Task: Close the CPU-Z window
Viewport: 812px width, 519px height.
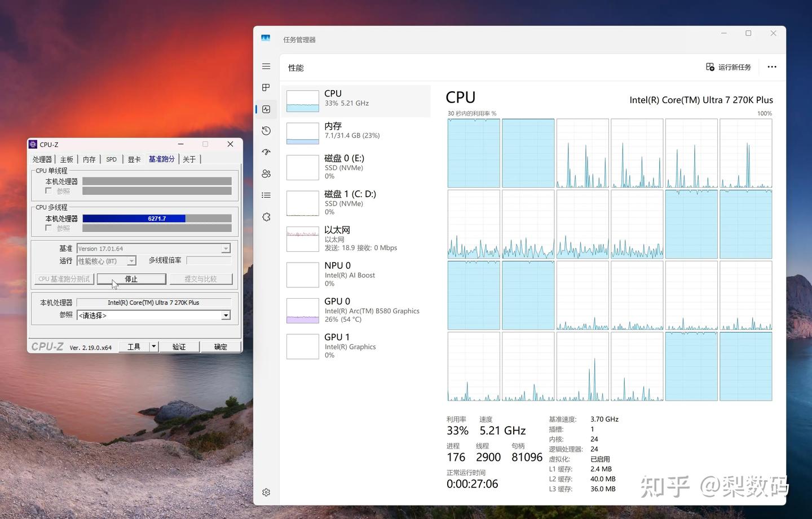Action: click(230, 144)
